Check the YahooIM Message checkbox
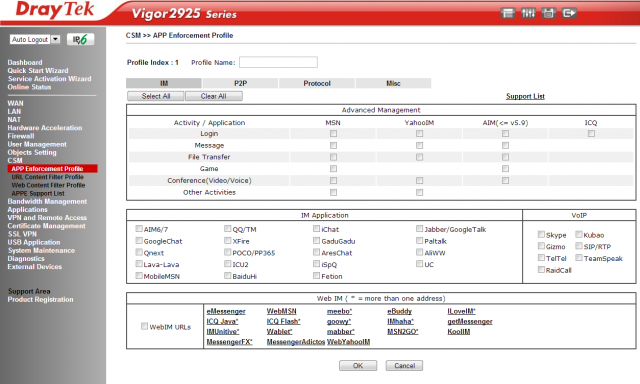The height and width of the screenshot is (384, 640). point(419,145)
